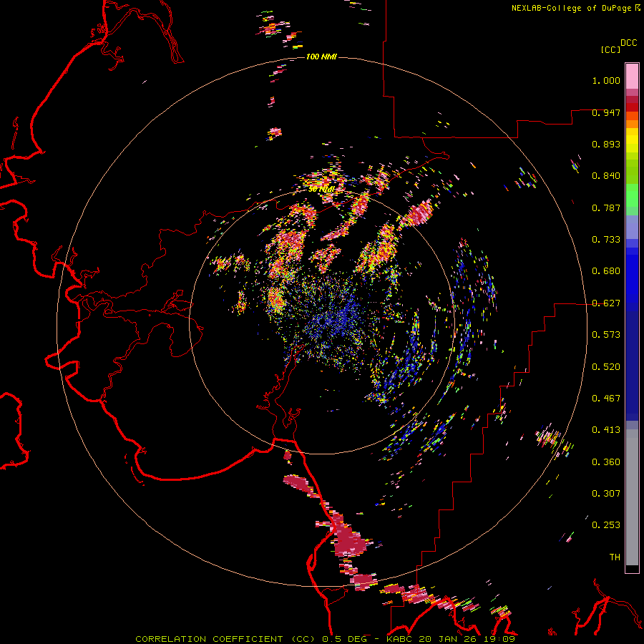Viewport: 644px width, 644px height.
Task: Click the 100 NMI range ring label
Action: click(x=321, y=57)
